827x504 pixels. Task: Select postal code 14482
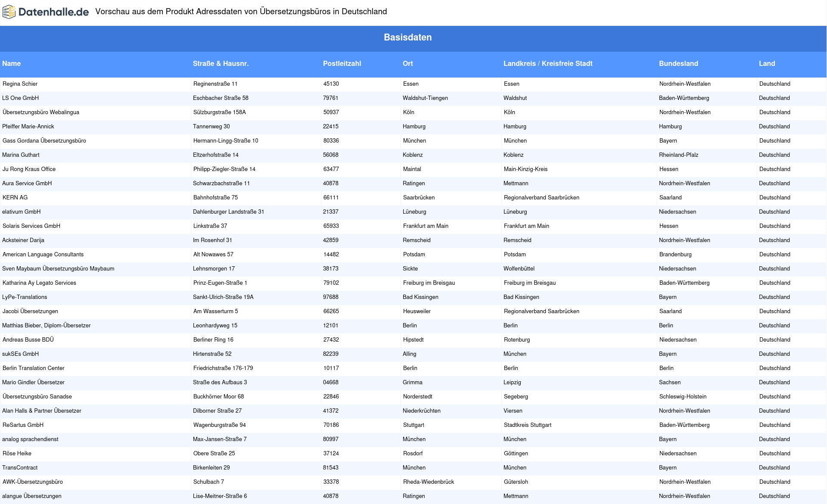point(331,255)
